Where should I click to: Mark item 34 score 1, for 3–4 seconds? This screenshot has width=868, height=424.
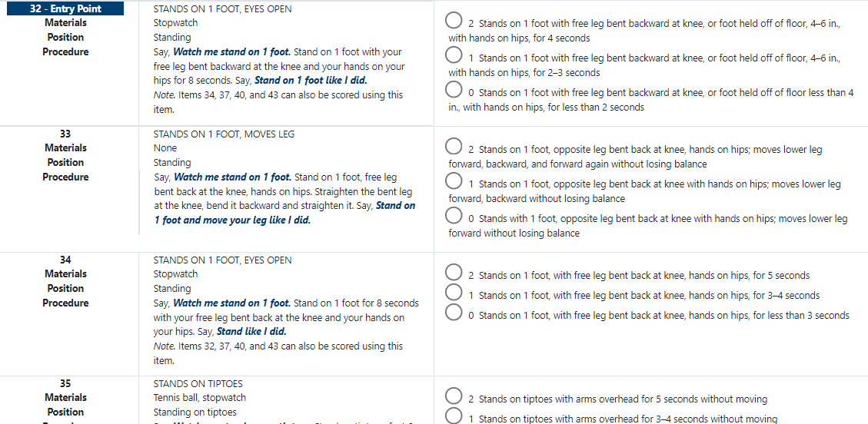(x=454, y=293)
